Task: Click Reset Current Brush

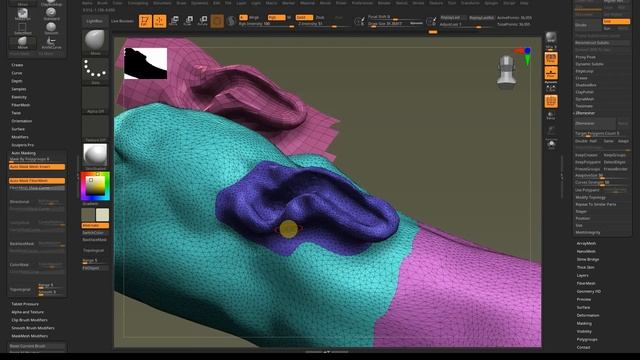Action: click(37, 346)
